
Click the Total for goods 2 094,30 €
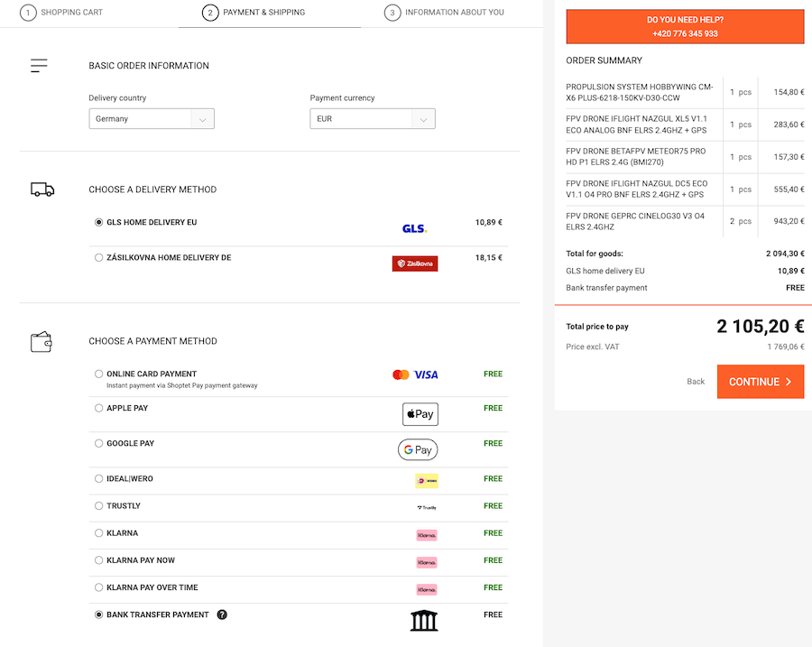[x=785, y=254]
